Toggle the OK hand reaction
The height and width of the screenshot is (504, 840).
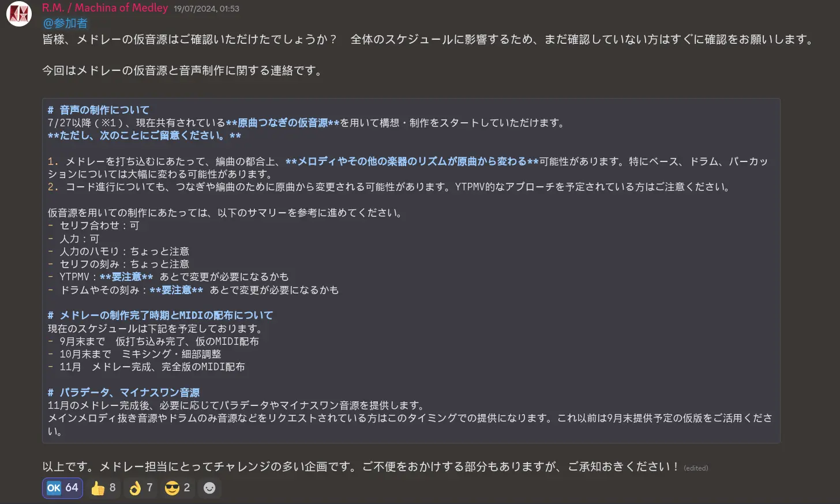coord(141,488)
